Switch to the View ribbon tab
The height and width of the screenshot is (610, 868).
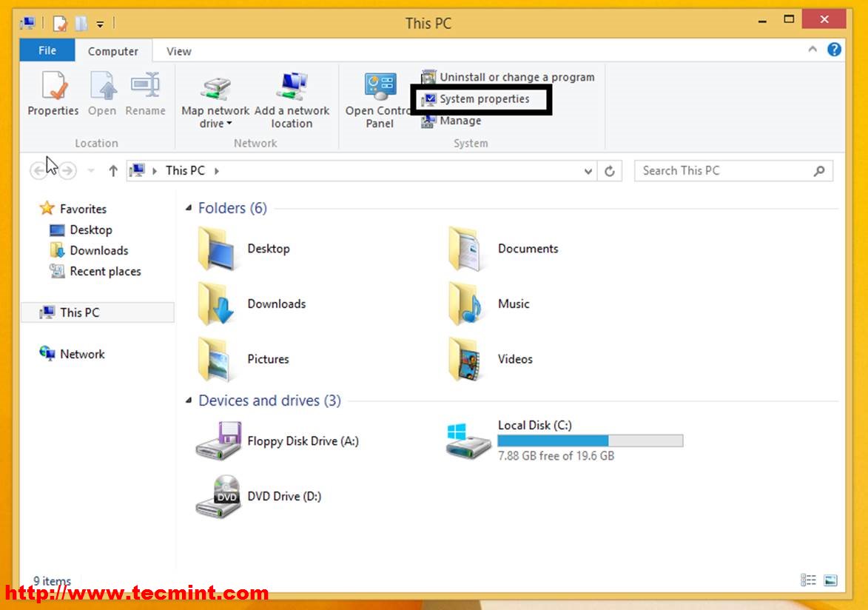tap(179, 51)
